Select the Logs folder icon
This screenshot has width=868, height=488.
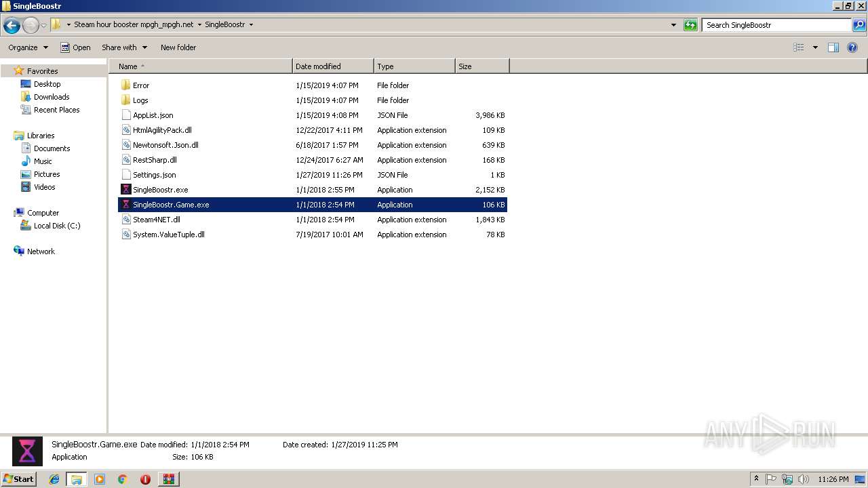pos(125,100)
